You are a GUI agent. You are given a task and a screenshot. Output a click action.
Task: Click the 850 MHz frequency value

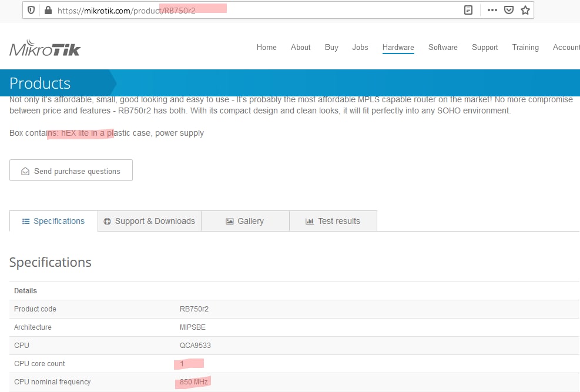[194, 381]
